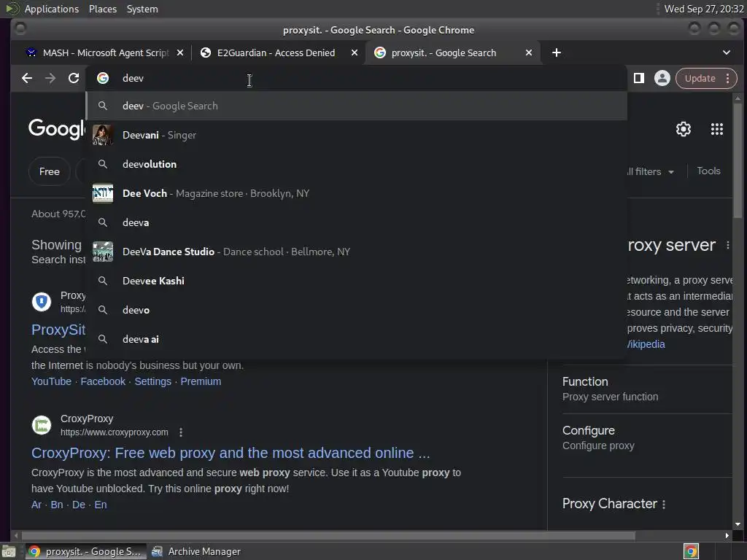
Task: Click the DeeVa Dance Studio thumbnail
Action: [103, 252]
